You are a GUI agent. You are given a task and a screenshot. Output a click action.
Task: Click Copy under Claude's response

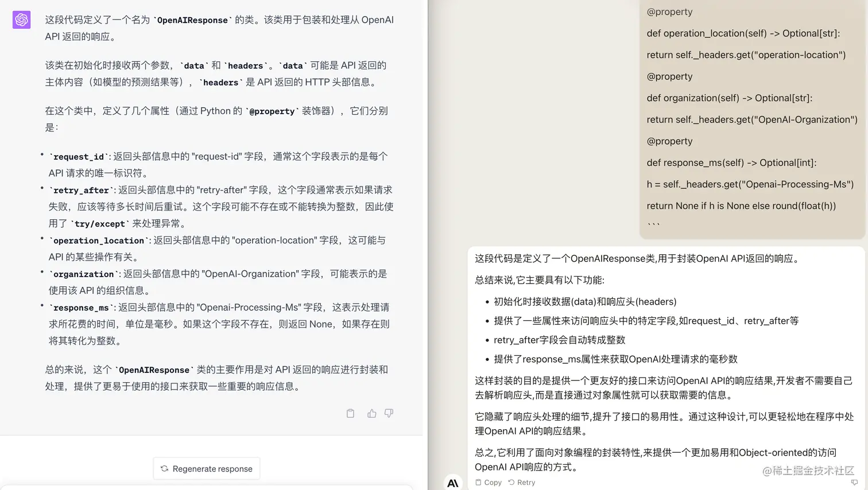[489, 483]
